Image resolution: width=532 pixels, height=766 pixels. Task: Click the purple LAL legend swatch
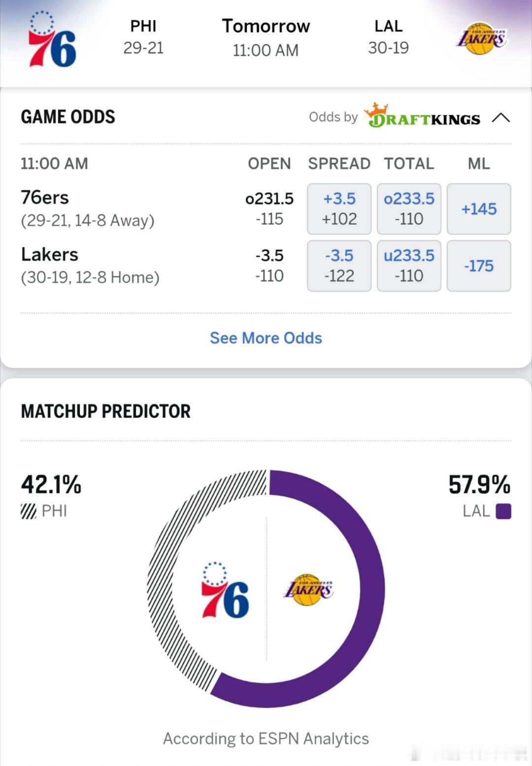point(503,511)
